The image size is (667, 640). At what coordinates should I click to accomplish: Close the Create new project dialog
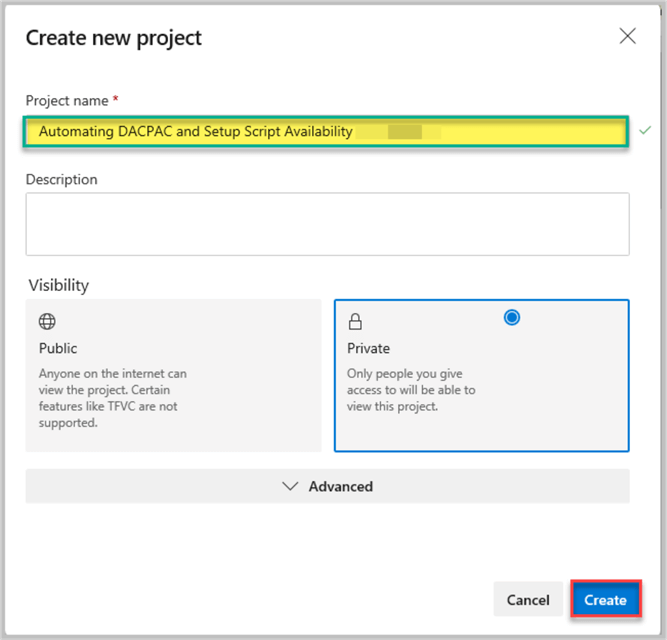[x=628, y=37]
